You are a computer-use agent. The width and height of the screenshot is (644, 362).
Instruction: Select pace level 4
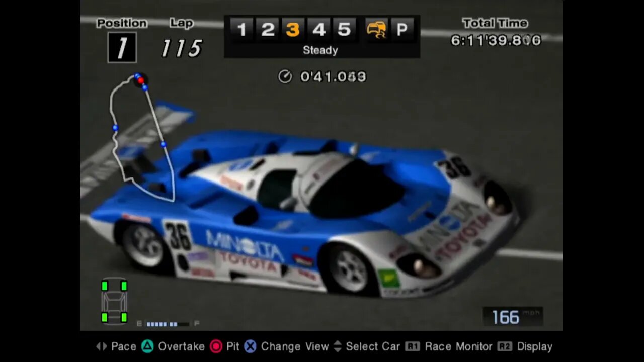(318, 29)
